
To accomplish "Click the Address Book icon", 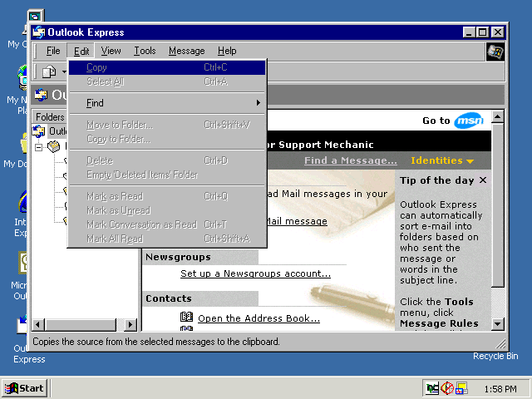I will [186, 317].
